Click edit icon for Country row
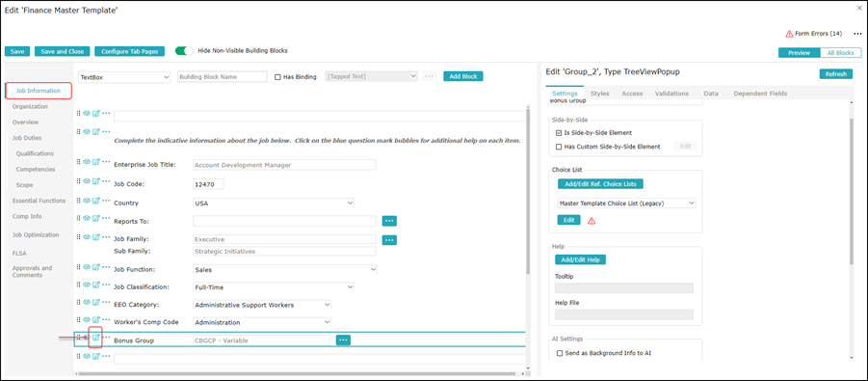The height and width of the screenshot is (381, 868). click(x=95, y=201)
